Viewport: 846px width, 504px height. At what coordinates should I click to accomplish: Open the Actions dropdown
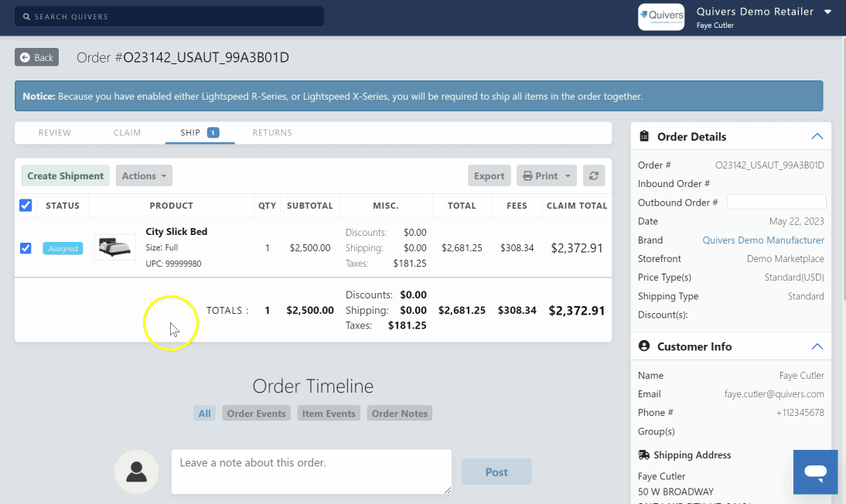pos(144,175)
